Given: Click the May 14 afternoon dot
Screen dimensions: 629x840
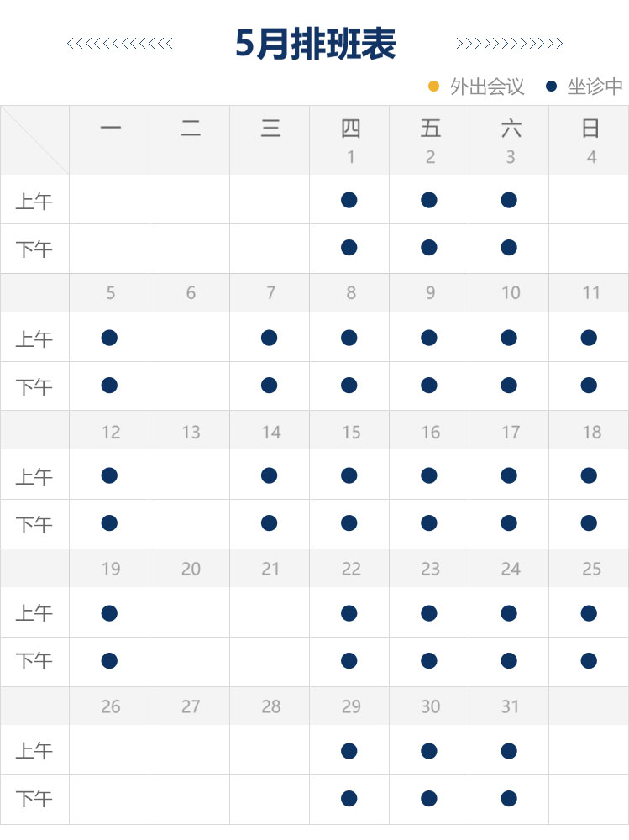Looking at the screenshot, I should pyautogui.click(x=269, y=523).
